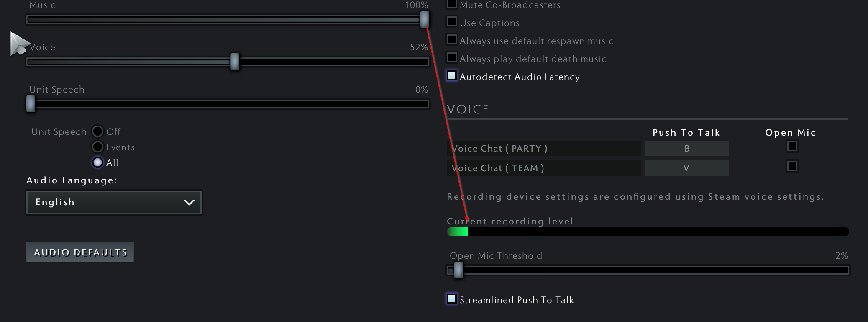Image resolution: width=868 pixels, height=322 pixels.
Task: Enable Open Mic for Voice Chat (TEAM)
Action: point(793,166)
